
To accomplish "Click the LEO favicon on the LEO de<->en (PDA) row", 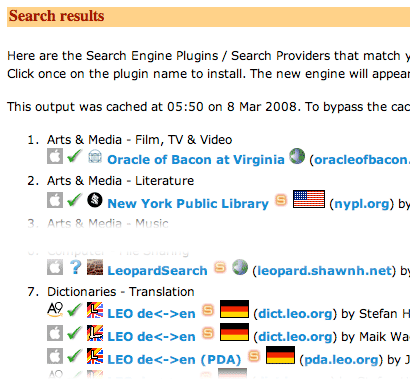I will (x=95, y=356).
